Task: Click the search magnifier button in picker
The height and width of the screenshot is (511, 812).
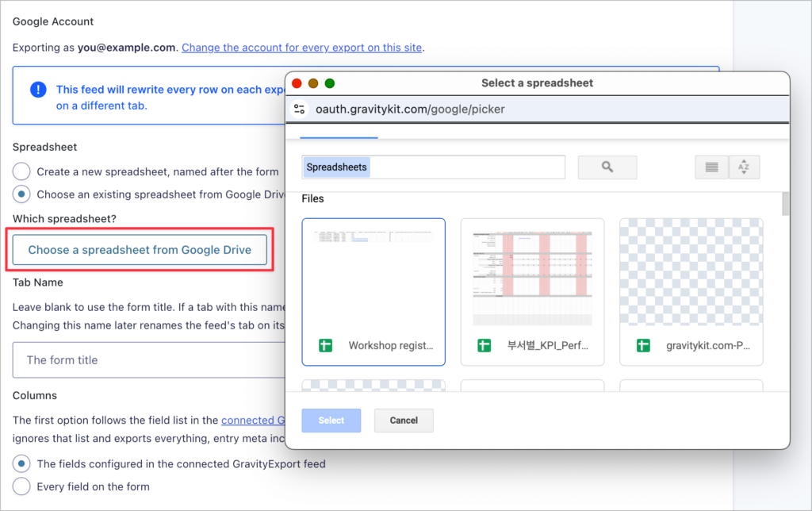Action: point(607,167)
